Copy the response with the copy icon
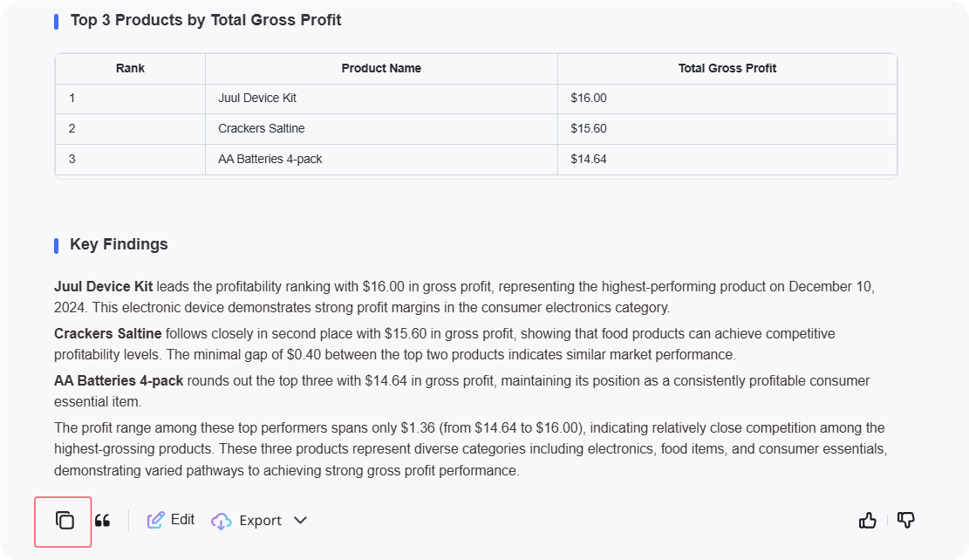Image resolution: width=969 pixels, height=560 pixels. [65, 521]
